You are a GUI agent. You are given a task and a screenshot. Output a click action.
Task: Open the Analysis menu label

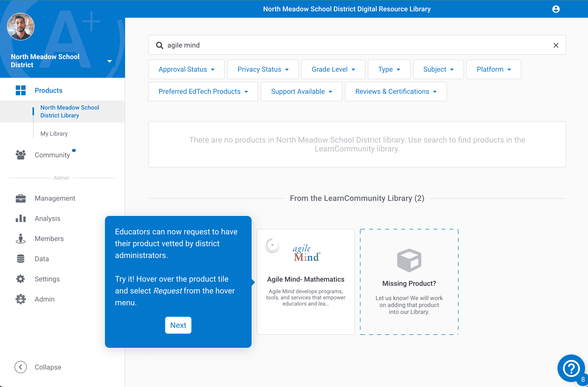click(48, 218)
